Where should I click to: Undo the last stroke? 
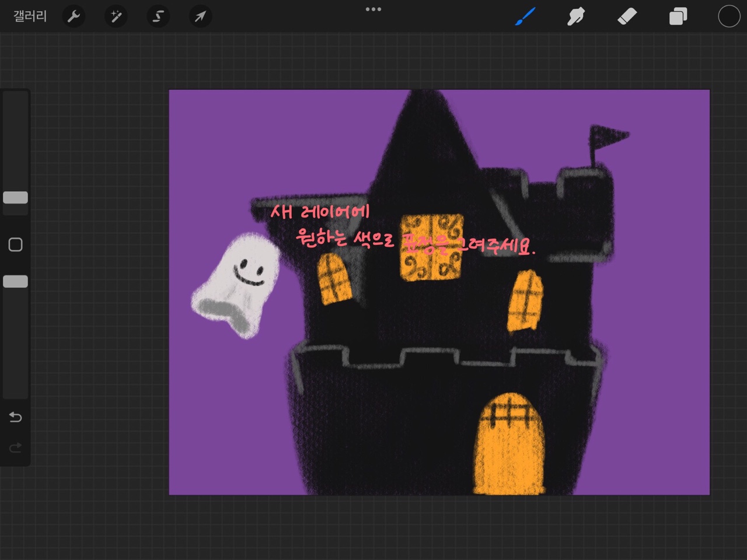tap(16, 417)
